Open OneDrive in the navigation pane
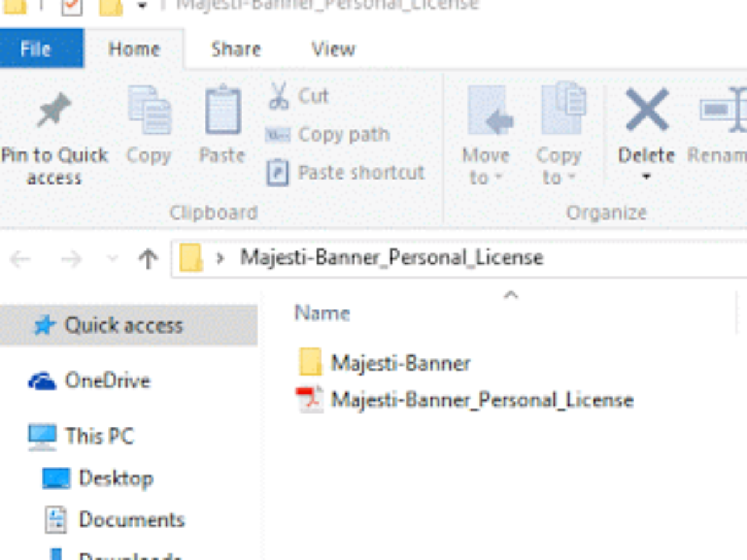Viewport: 747px width, 560px height. tap(106, 381)
